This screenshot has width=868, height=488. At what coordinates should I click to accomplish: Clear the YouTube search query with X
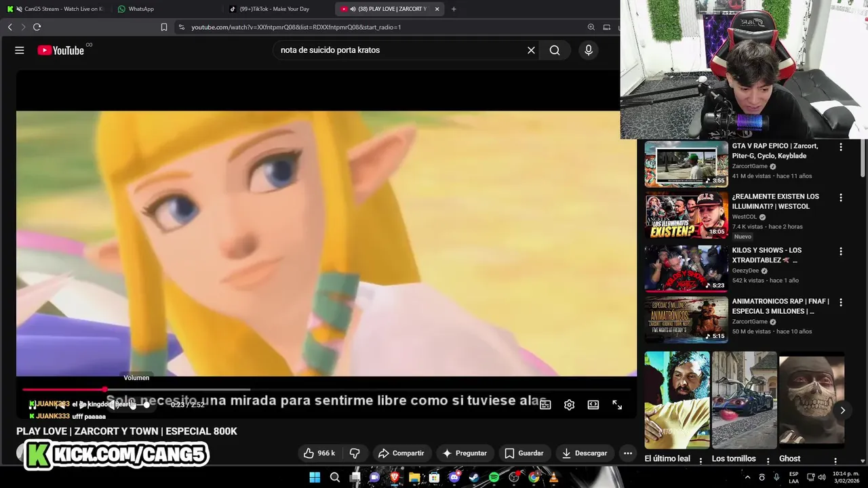click(x=531, y=50)
